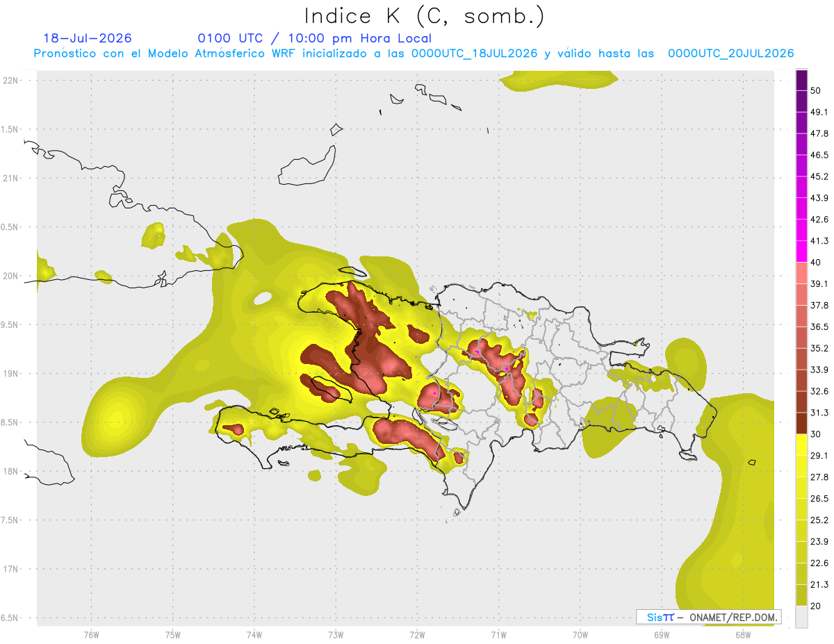Click the "43.9" value on the color scale
This screenshot has width=834, height=644.
[819, 199]
